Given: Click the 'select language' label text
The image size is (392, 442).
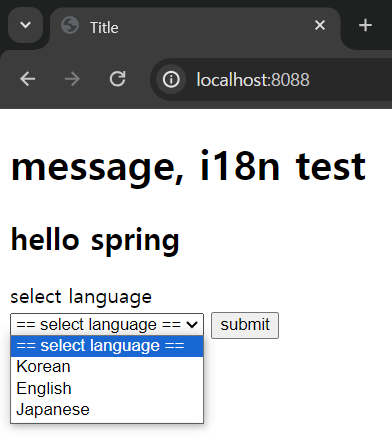Looking at the screenshot, I should point(81,297).
